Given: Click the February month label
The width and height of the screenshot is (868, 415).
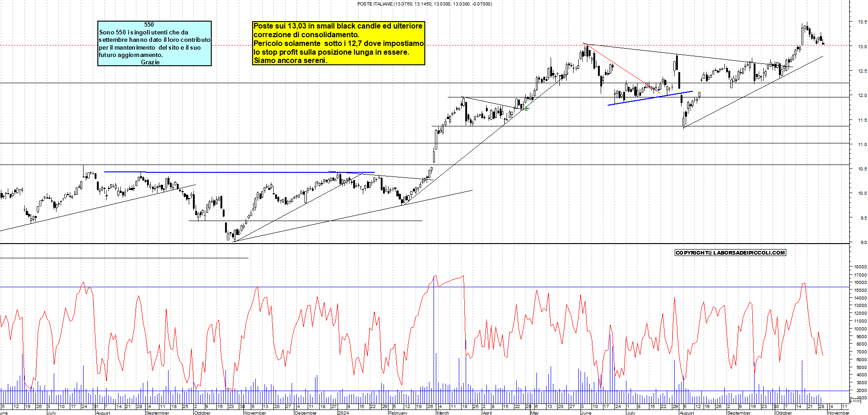Looking at the screenshot, I should pos(398,413).
